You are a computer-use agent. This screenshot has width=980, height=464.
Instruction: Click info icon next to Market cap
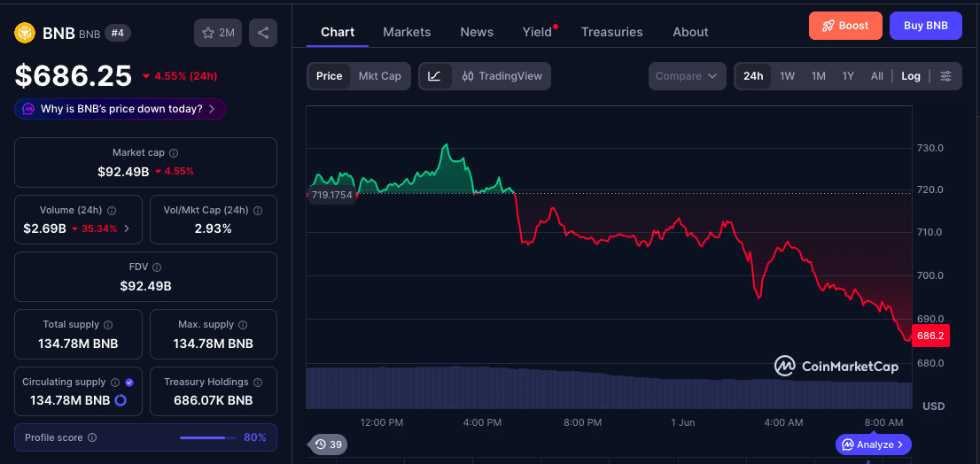(x=174, y=153)
